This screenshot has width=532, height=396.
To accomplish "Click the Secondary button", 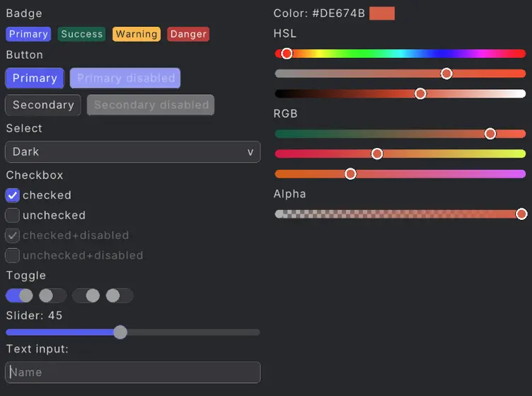I will (43, 105).
